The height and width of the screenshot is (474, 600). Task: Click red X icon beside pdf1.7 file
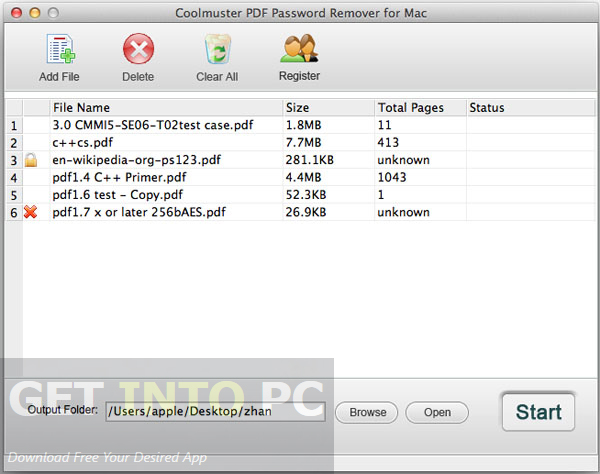[x=30, y=212]
